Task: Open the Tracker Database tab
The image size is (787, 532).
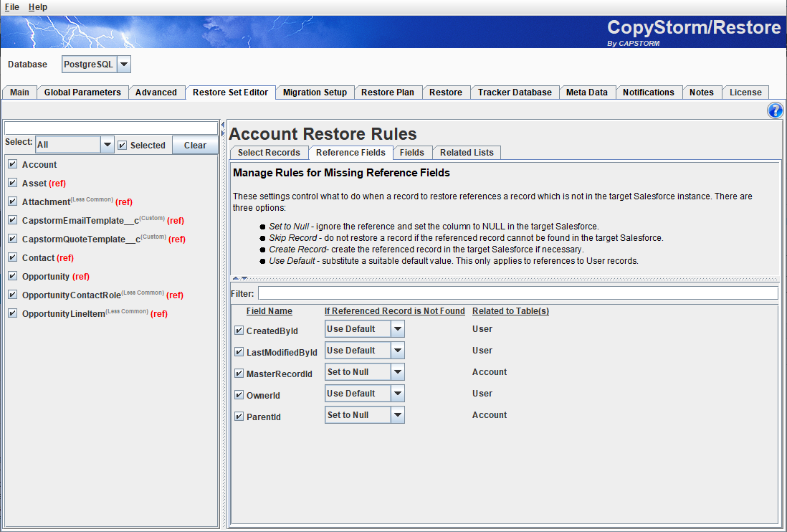Action: [x=515, y=92]
